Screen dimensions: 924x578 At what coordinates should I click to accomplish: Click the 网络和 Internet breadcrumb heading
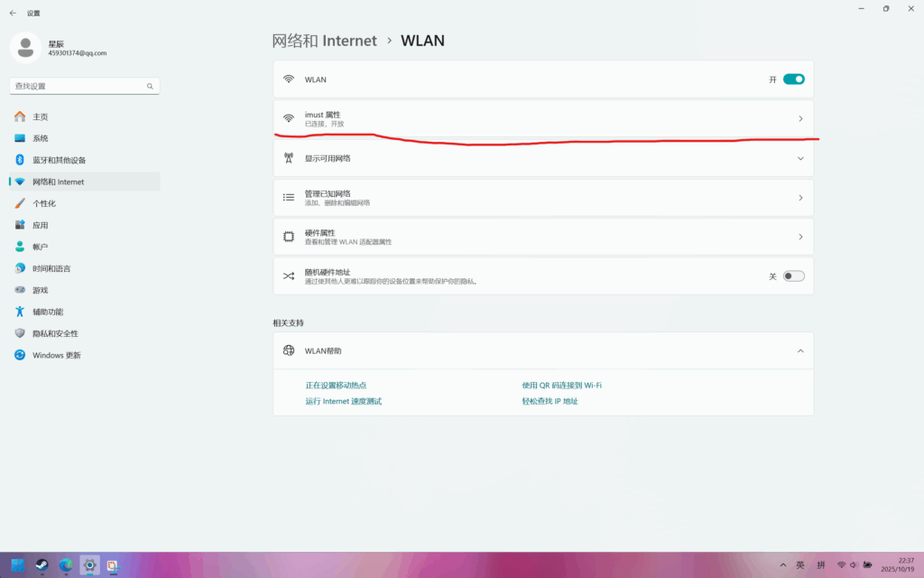click(x=325, y=41)
